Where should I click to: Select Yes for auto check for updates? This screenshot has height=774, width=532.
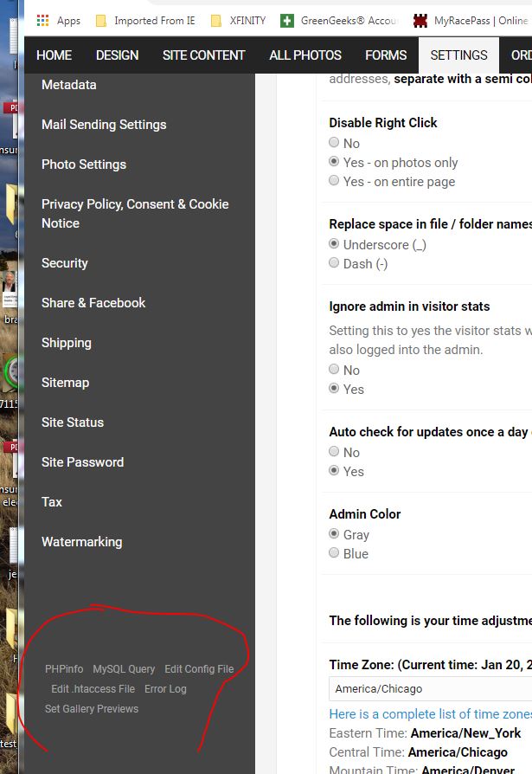point(334,470)
